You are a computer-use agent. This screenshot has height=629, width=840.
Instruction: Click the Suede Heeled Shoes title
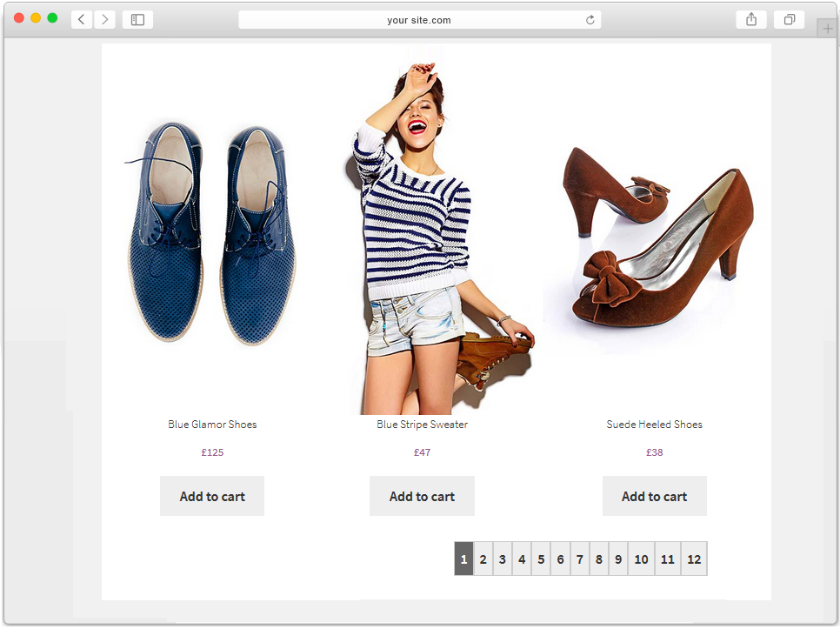click(x=654, y=425)
